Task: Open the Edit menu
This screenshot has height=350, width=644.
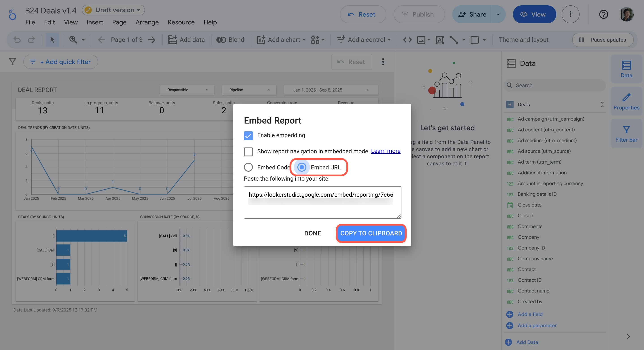Action: (x=49, y=22)
